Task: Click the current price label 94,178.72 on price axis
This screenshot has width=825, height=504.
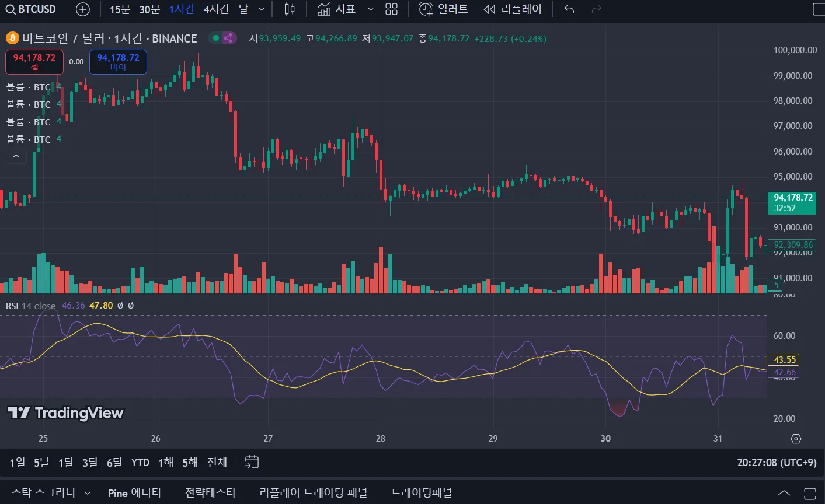Action: pyautogui.click(x=792, y=202)
